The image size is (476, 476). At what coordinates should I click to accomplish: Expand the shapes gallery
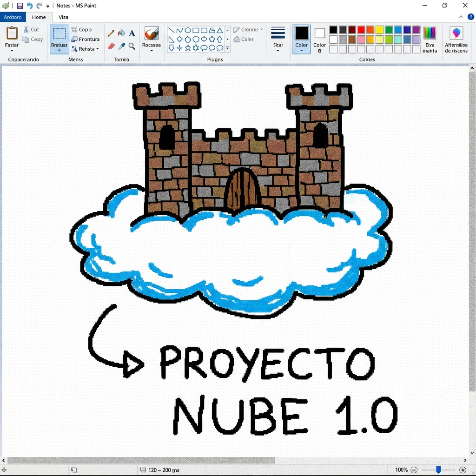point(227,48)
